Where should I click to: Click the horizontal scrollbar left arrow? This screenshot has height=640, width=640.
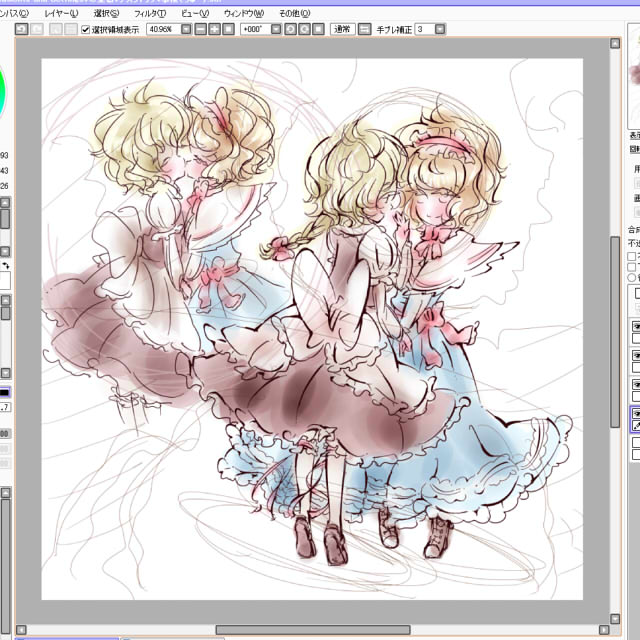tap(21, 630)
